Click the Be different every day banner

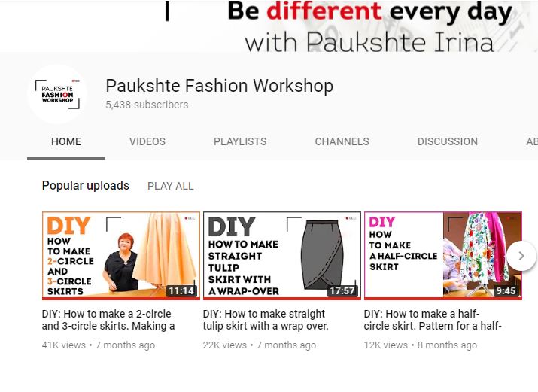click(369, 26)
